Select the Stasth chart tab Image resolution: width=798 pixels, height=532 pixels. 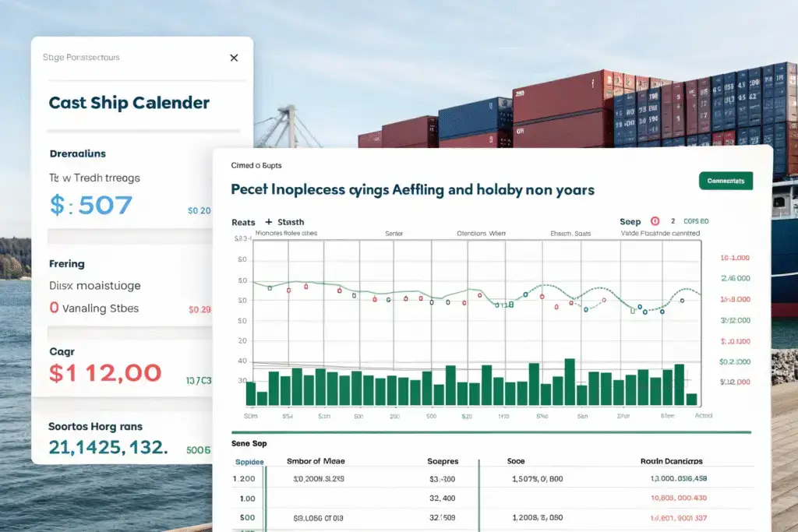pos(291,222)
